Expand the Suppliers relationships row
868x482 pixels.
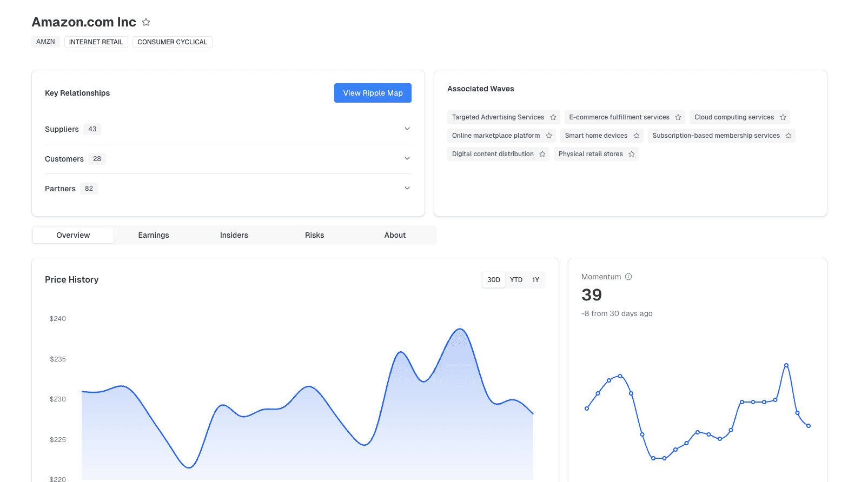pyautogui.click(x=228, y=129)
